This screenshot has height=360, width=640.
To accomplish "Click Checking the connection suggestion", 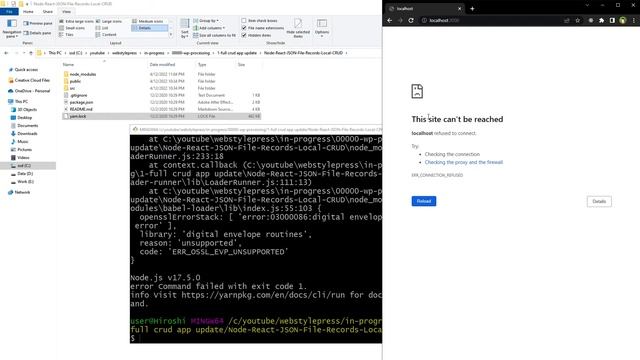I will [452, 154].
